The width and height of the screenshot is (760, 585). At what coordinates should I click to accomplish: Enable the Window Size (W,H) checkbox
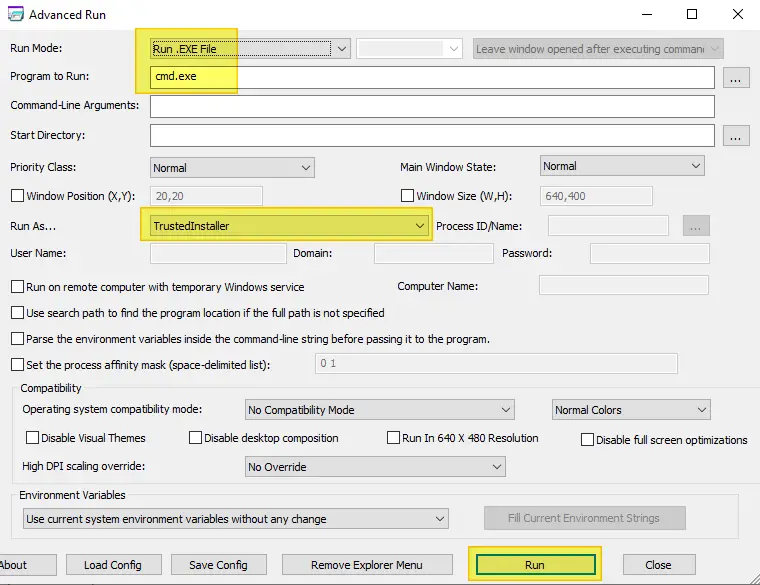[407, 196]
